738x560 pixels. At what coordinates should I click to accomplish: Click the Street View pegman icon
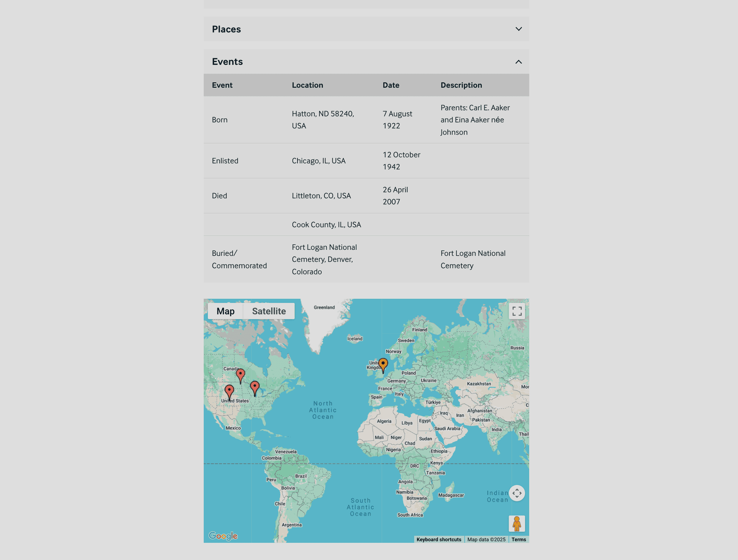(517, 523)
